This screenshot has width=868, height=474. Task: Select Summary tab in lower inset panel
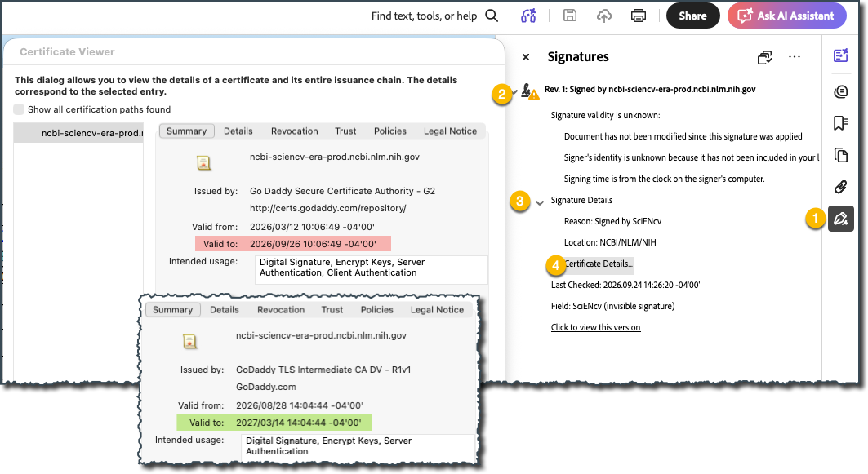click(x=173, y=310)
